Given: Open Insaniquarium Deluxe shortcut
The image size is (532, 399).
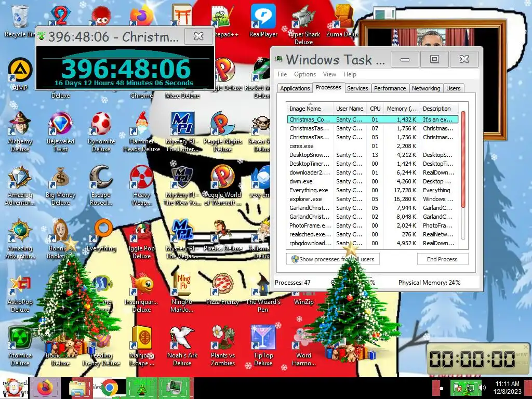Looking at the screenshot, I should (141, 292).
